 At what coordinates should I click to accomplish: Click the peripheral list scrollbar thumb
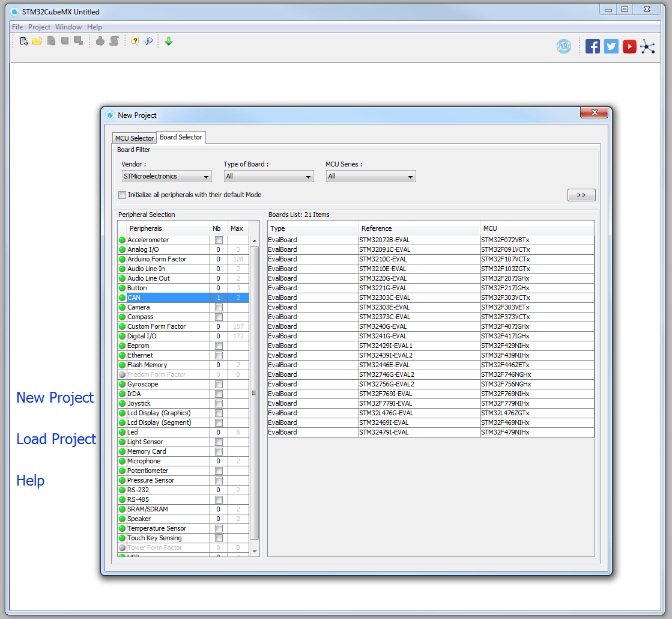(255, 392)
